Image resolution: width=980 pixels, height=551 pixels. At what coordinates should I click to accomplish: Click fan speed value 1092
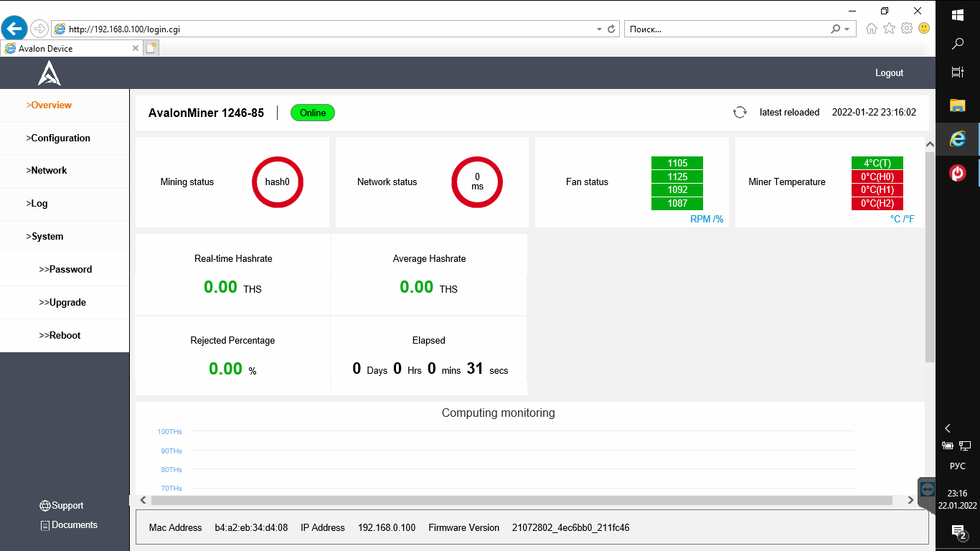pyautogui.click(x=677, y=190)
